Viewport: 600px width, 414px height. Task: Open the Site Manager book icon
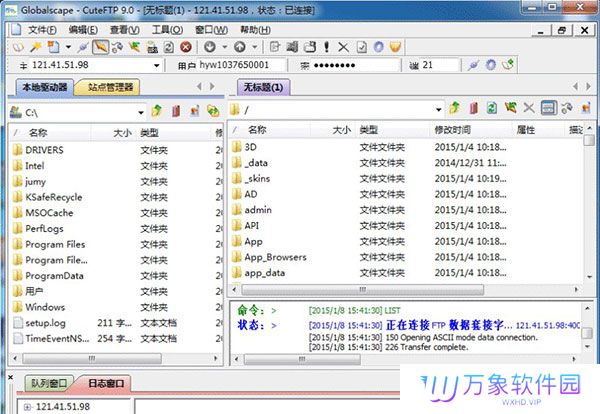tap(18, 47)
